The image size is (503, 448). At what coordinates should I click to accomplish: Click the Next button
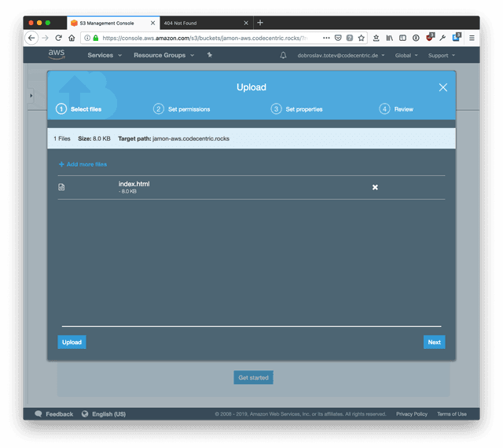435,342
